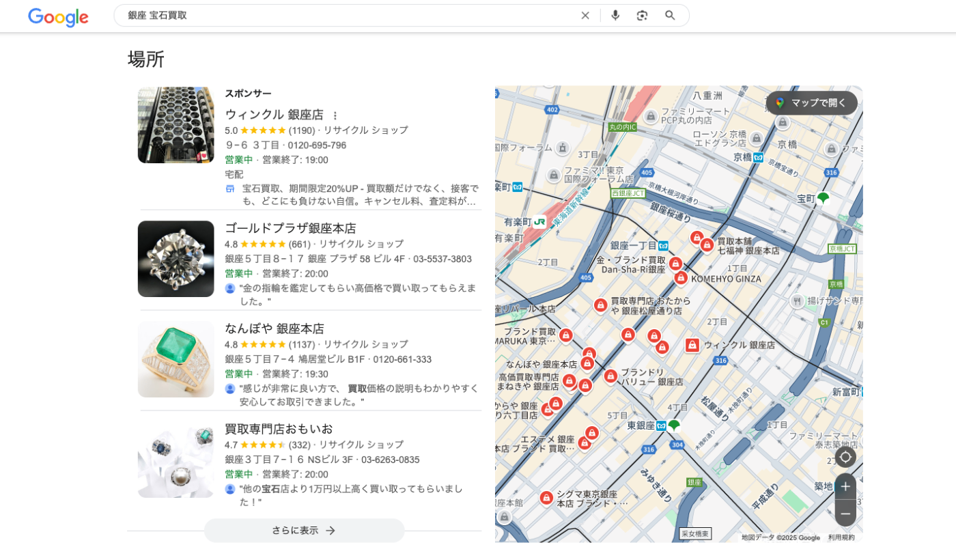This screenshot has width=956, height=560.
Task: Select the Dan-Sha-Ri銀座 map pin
Action: (675, 264)
